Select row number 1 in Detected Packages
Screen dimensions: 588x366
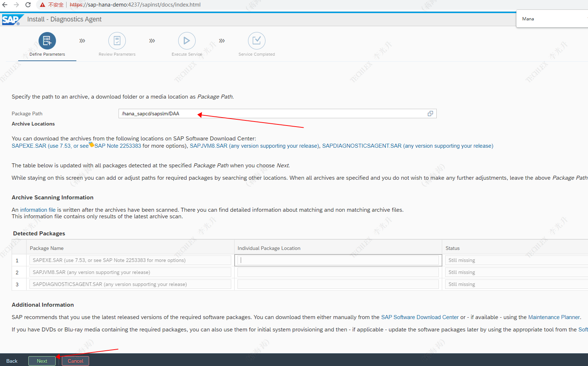click(x=17, y=260)
